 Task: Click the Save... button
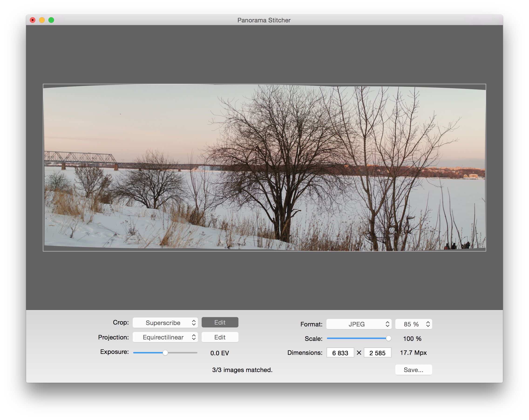[414, 370]
